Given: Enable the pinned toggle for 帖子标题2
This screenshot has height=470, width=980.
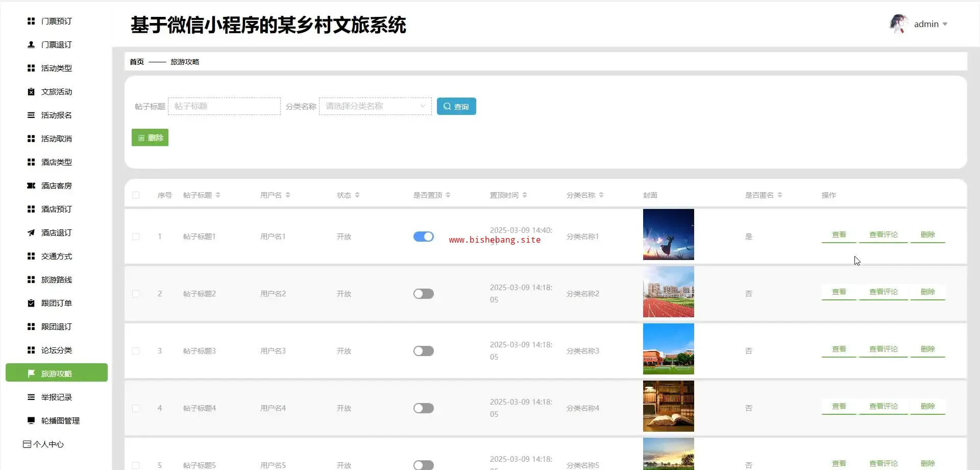Looking at the screenshot, I should tap(423, 294).
